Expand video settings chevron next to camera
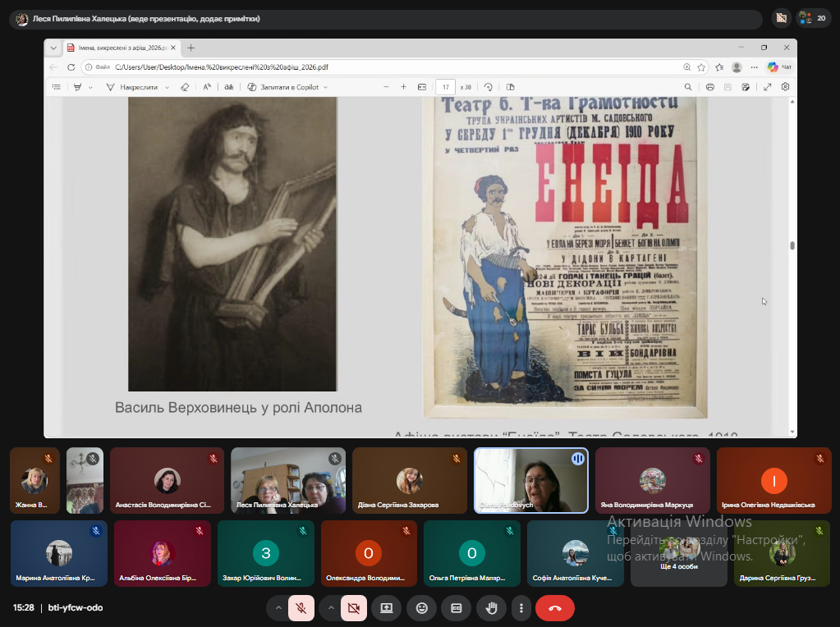 coord(331,608)
